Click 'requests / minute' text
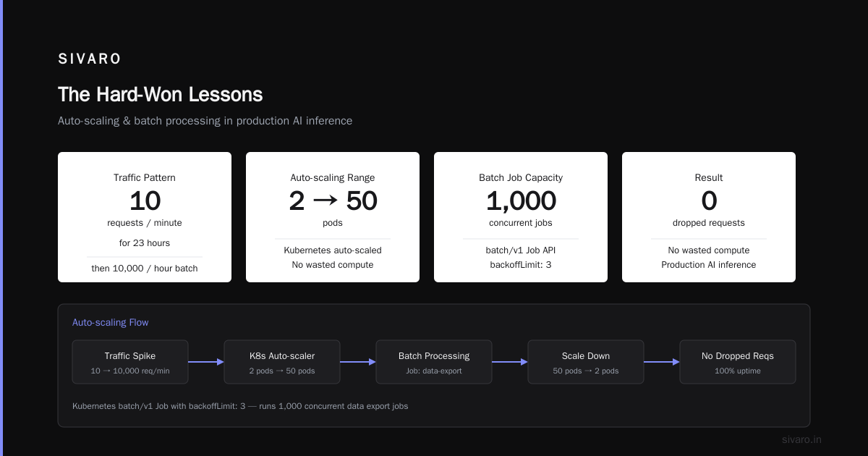This screenshot has width=868, height=456. pos(145,223)
